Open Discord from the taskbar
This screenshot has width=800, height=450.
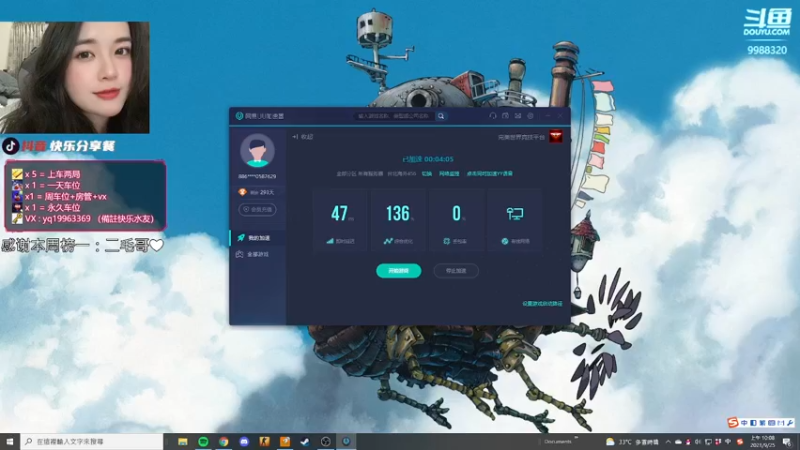244,441
